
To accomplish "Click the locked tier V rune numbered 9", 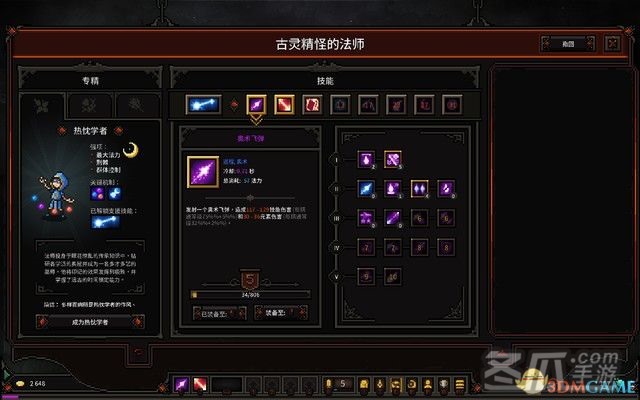I will (366, 277).
